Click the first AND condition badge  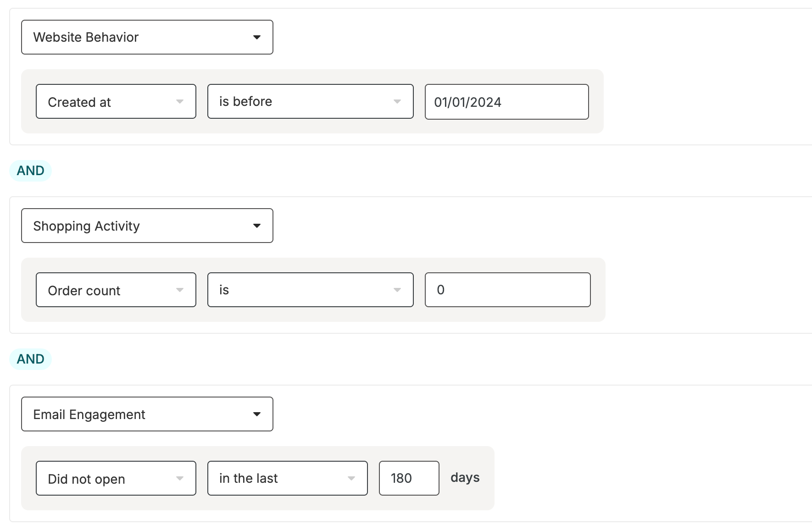tap(31, 171)
